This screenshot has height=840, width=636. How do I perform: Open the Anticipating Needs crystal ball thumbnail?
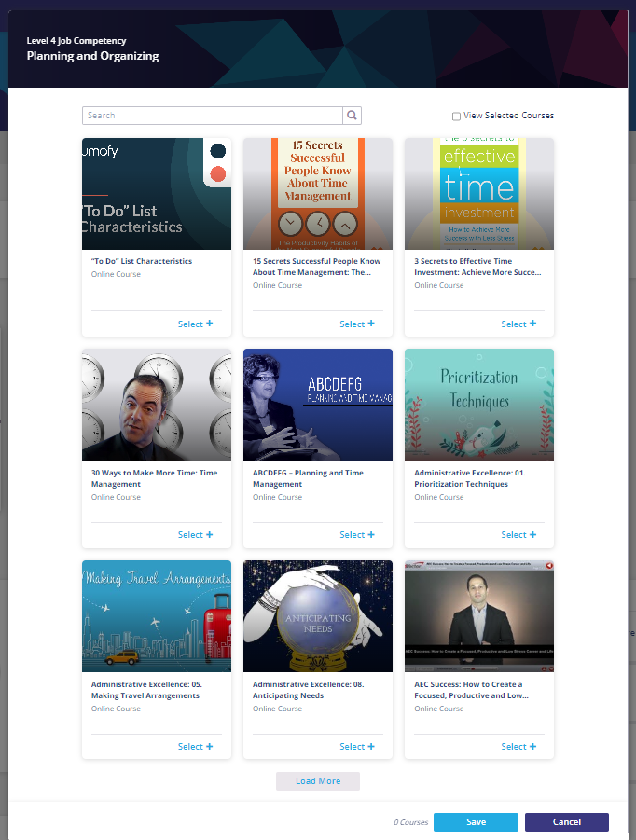318,616
